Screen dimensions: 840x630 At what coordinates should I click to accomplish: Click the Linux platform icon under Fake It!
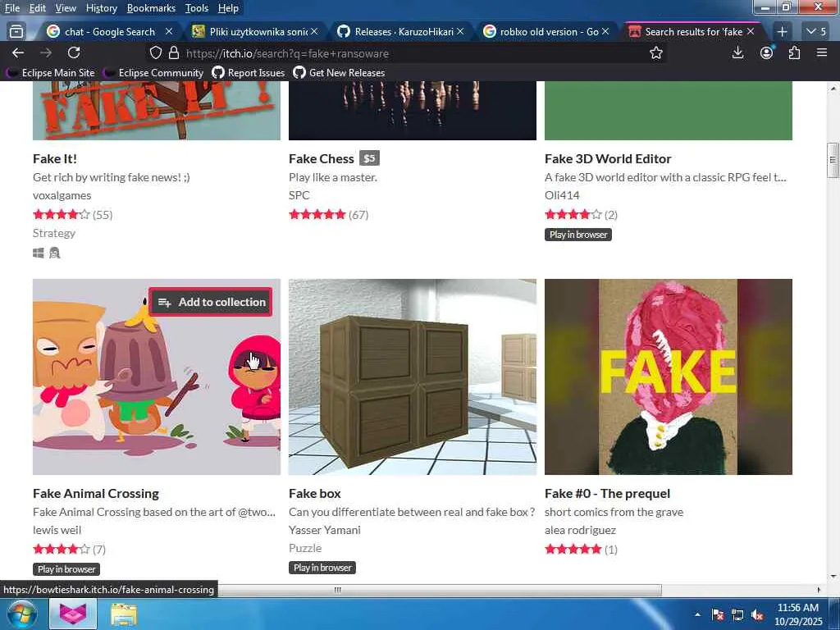tap(55, 253)
